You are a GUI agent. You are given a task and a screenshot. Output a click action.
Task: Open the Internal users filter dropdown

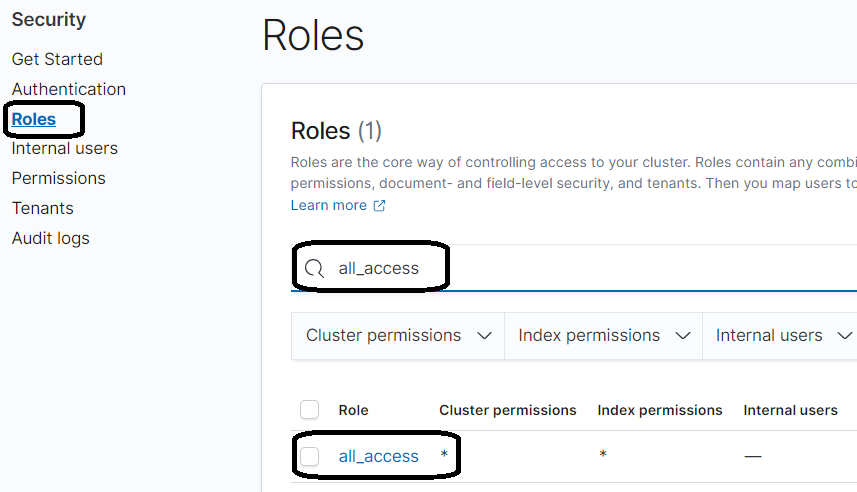click(780, 336)
